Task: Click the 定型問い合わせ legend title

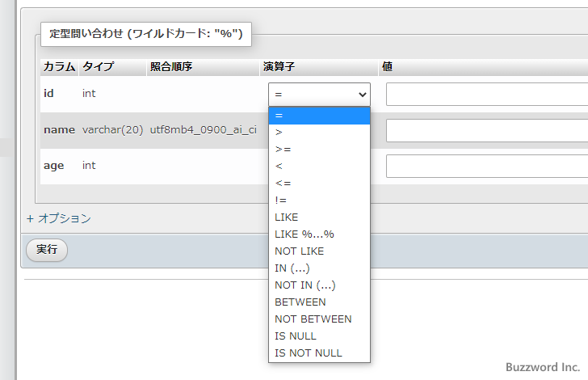Action: 146,34
